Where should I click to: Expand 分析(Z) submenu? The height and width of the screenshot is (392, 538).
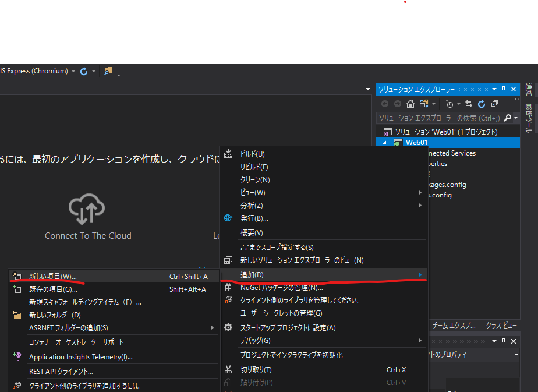[x=324, y=205]
